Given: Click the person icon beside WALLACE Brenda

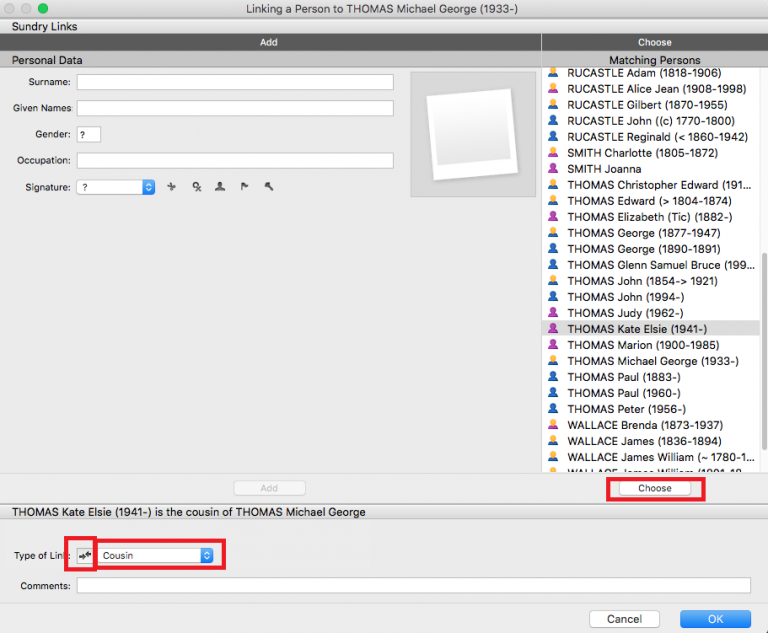Looking at the screenshot, I should click(x=552, y=425).
